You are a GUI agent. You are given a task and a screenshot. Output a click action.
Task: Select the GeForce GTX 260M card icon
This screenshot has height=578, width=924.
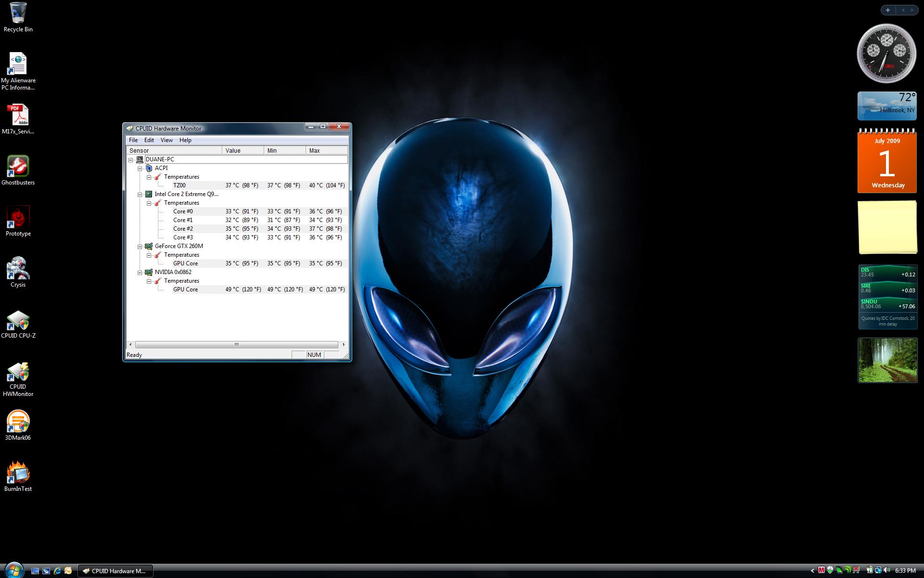(x=149, y=246)
